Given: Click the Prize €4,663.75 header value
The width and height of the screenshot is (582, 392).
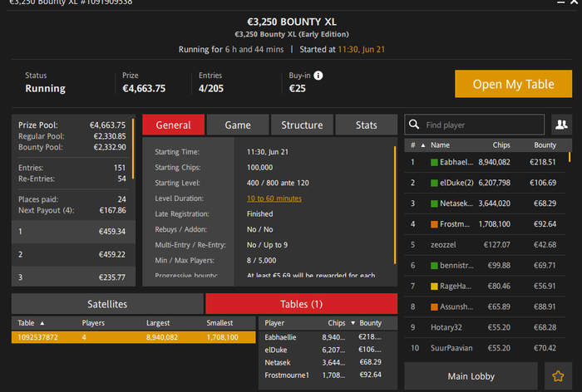Looking at the screenshot, I should pos(144,89).
